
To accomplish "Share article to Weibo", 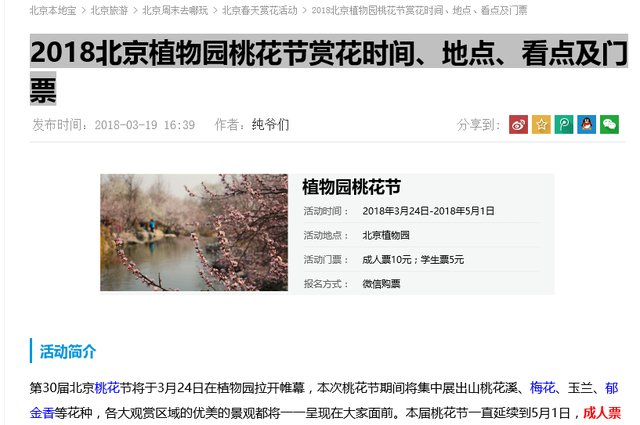I will (518, 125).
